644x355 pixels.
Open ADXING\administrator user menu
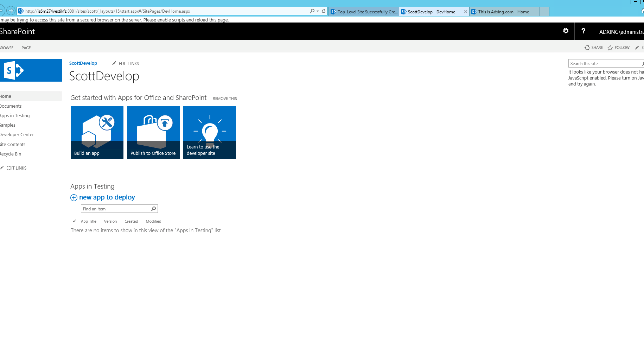click(621, 32)
